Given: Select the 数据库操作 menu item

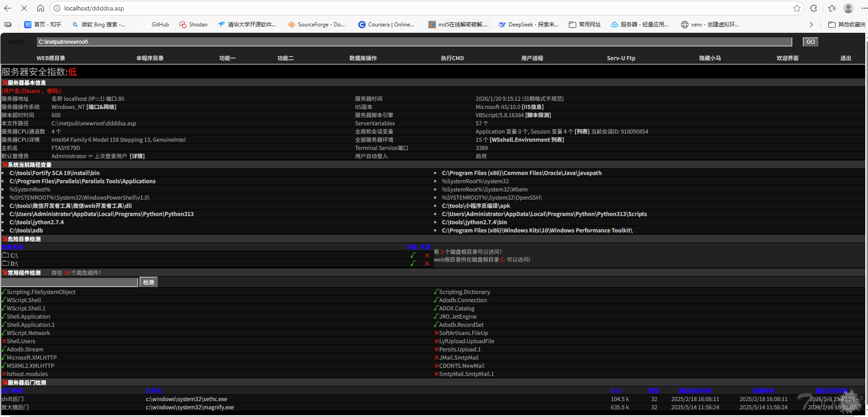Looking at the screenshot, I should click(x=363, y=58).
